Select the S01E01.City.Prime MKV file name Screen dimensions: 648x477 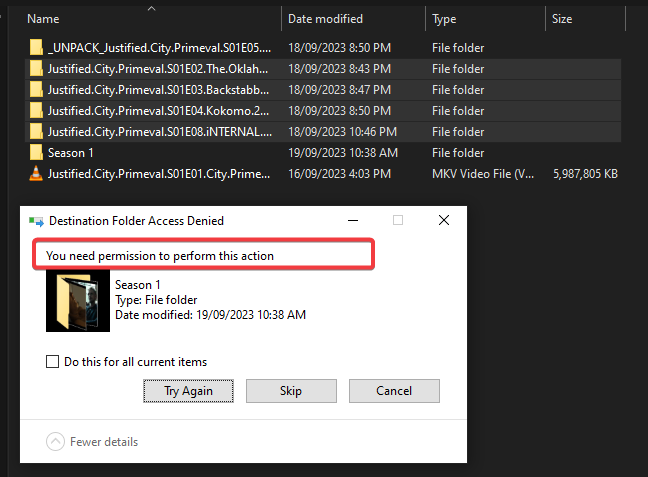click(x=159, y=174)
